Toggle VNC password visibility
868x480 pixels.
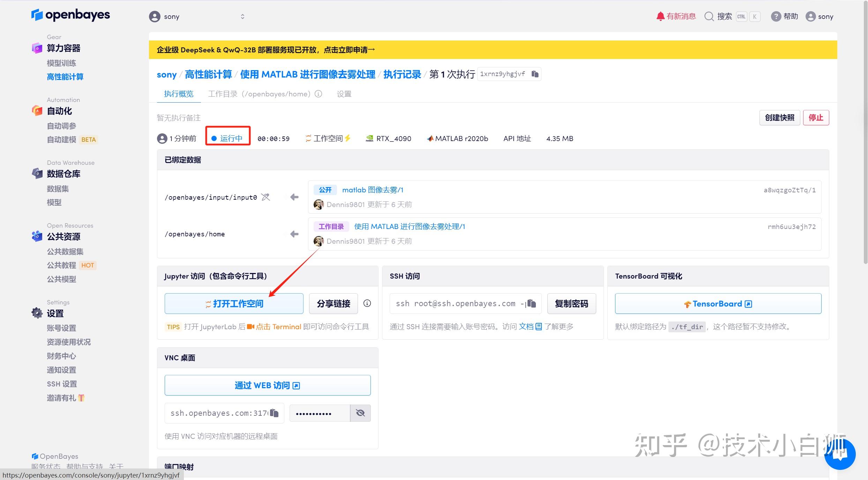pos(360,413)
